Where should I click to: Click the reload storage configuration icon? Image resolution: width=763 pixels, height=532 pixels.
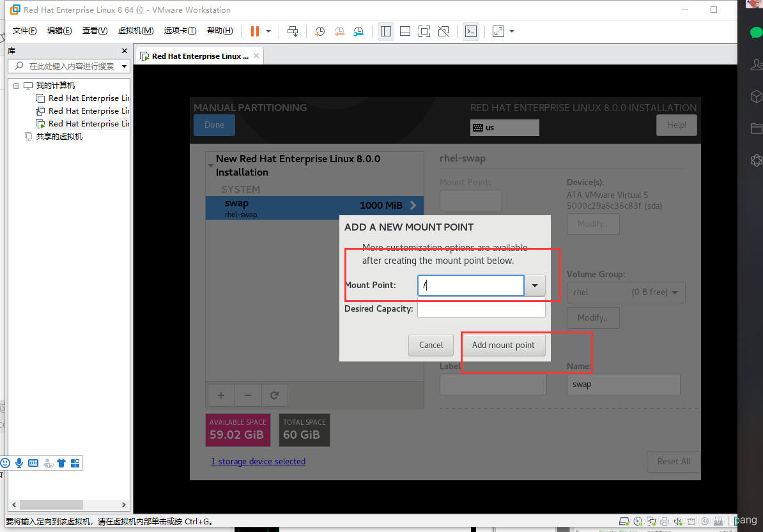(x=274, y=395)
